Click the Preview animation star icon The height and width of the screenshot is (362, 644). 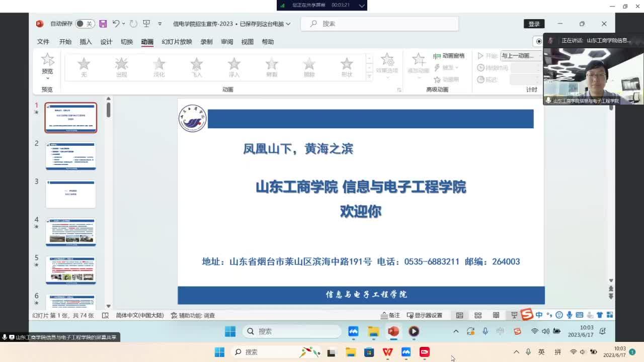47,60
